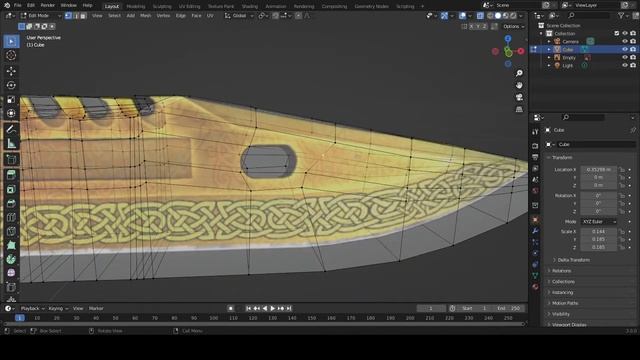The height and width of the screenshot is (360, 640).
Task: Select the Smooth tool
Action: point(11,273)
